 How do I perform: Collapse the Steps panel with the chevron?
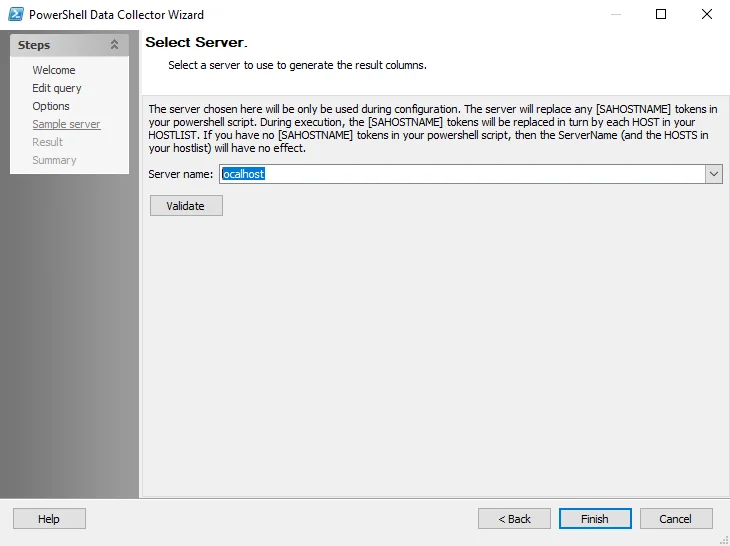(x=114, y=45)
